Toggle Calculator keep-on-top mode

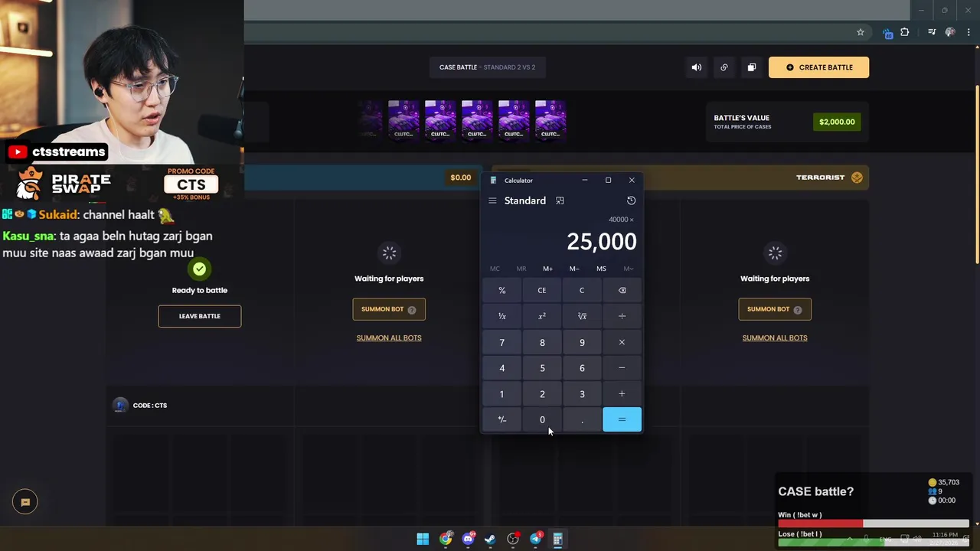tap(560, 201)
